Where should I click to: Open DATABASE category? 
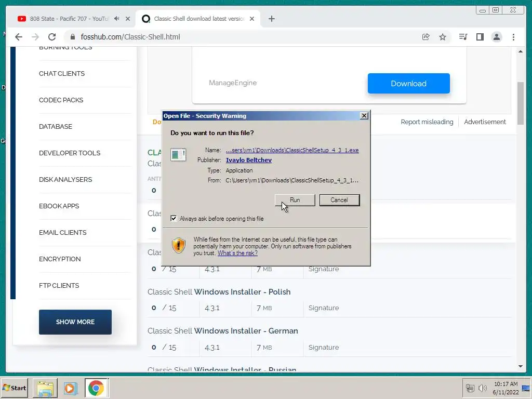tap(56, 127)
